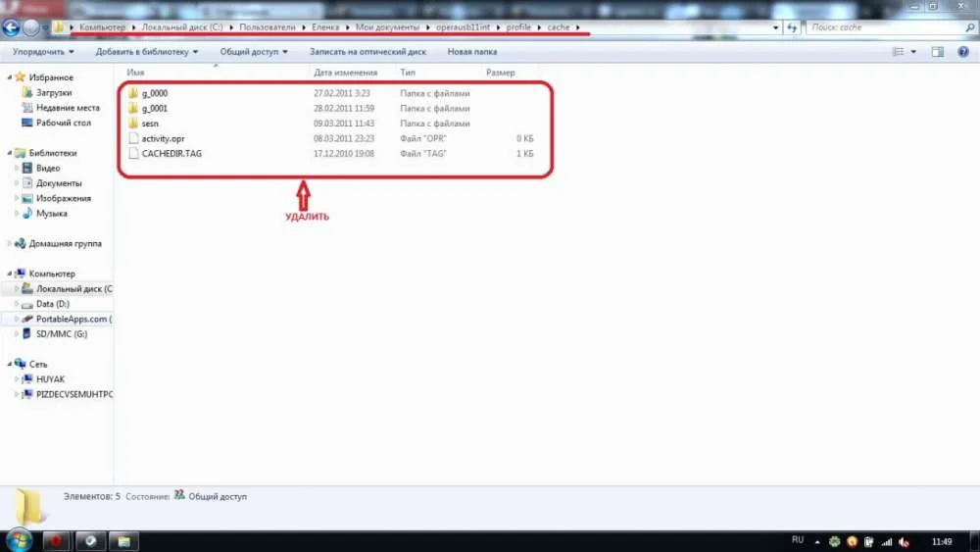This screenshot has height=552, width=980.
Task: Open Рабочий стол in the sidebar
Action: [x=63, y=123]
